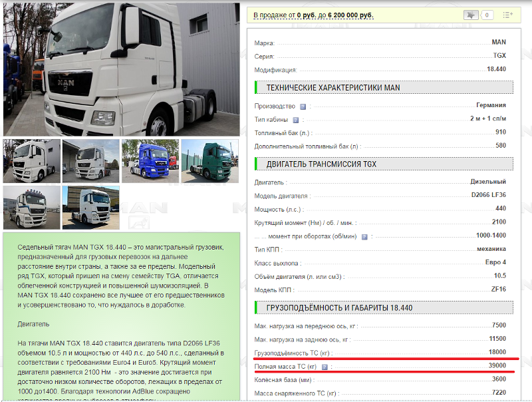
Task: Click D2066 LF36 in the Модель двигателя row
Action: 489,195
